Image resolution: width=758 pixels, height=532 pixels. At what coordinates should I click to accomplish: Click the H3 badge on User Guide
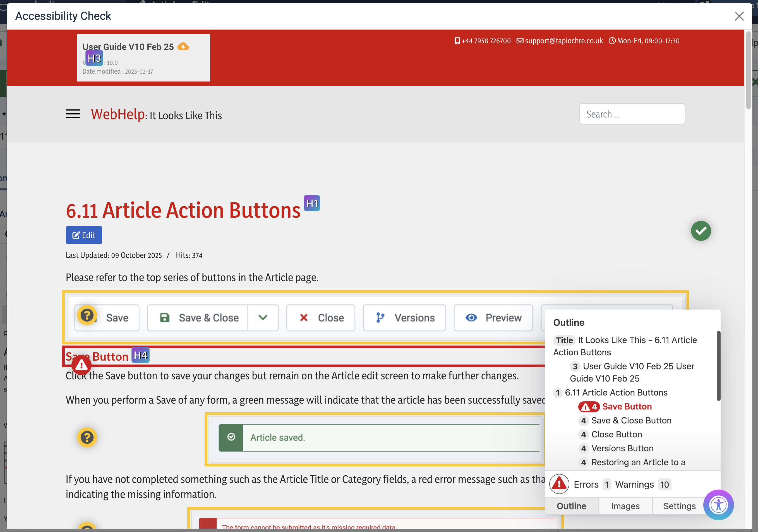[94, 58]
